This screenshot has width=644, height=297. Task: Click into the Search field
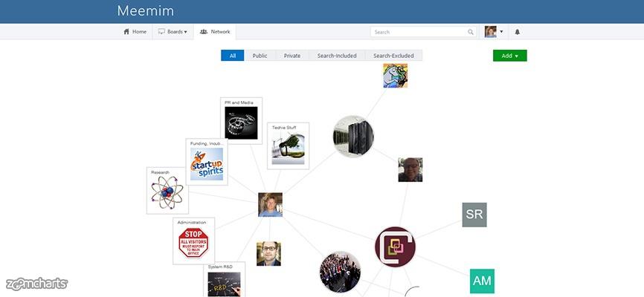click(x=419, y=32)
